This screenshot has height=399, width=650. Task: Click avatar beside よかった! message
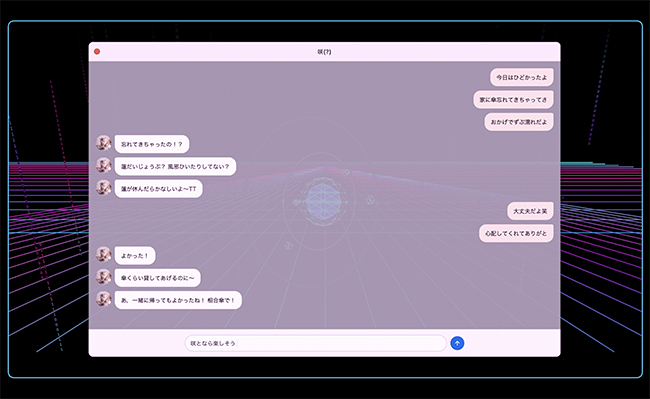[104, 255]
